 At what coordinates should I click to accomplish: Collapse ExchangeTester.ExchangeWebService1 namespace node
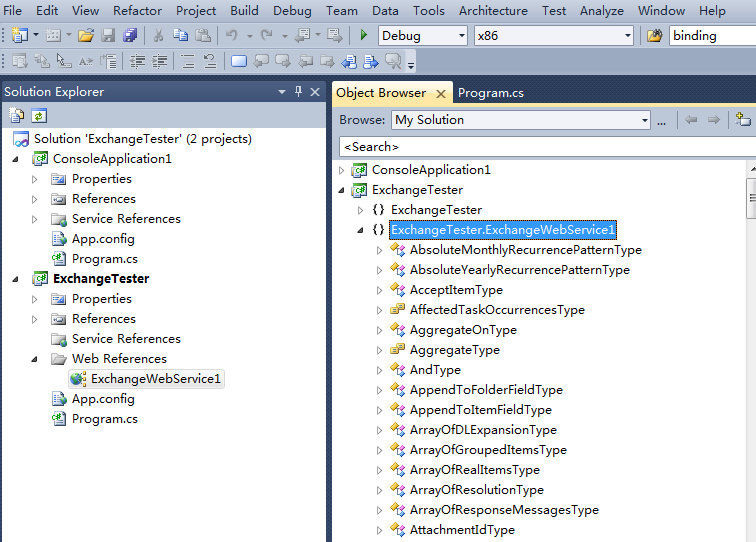pos(361,230)
